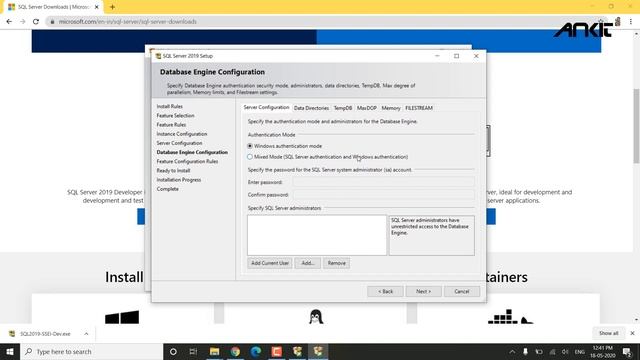
Task: Click the ENG language indicator
Action: pyautogui.click(x=580, y=352)
